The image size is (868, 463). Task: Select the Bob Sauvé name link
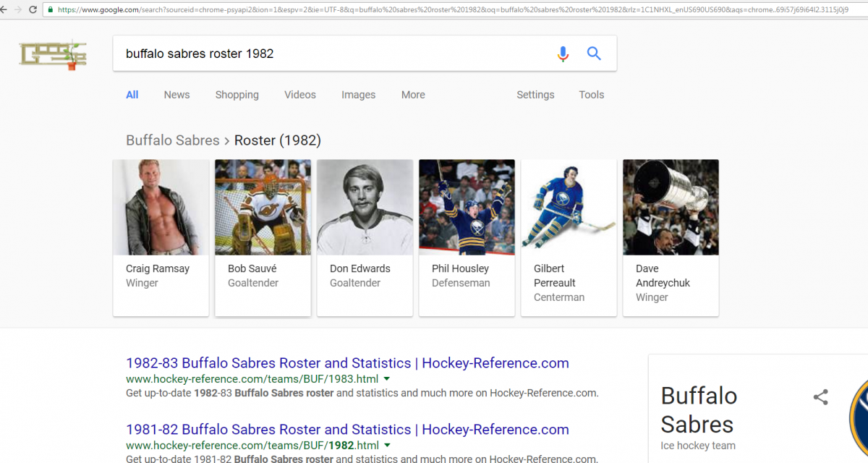252,268
